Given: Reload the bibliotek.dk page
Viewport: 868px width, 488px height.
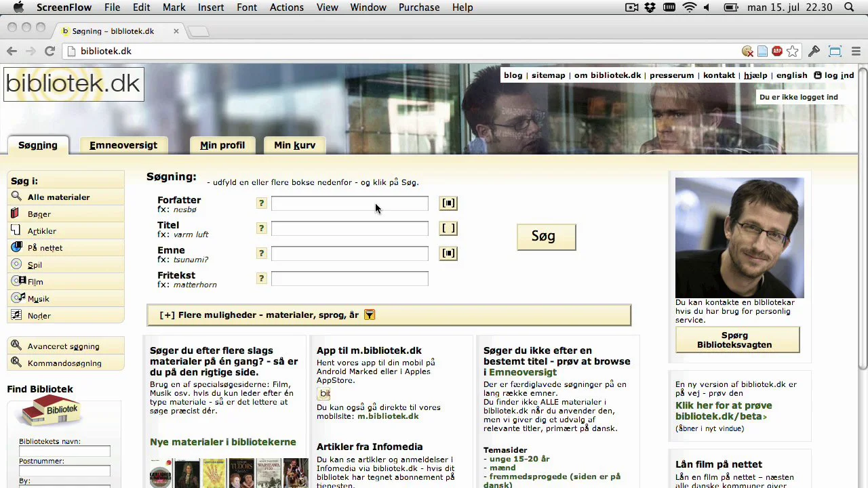Looking at the screenshot, I should pyautogui.click(x=50, y=51).
